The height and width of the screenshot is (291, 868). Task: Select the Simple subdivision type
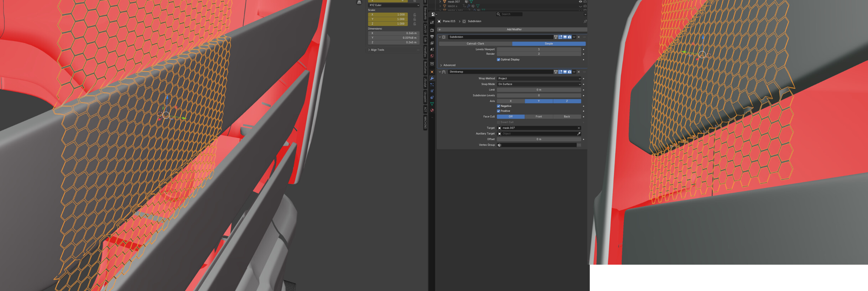[x=549, y=44]
